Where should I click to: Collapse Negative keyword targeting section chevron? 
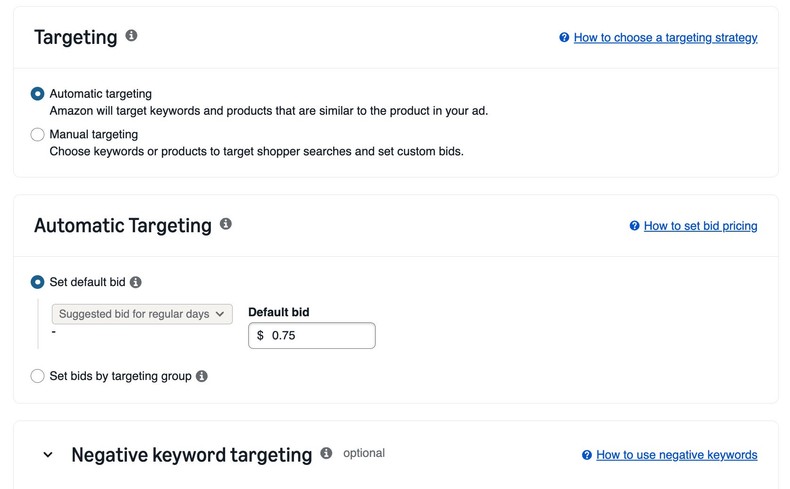coord(47,455)
